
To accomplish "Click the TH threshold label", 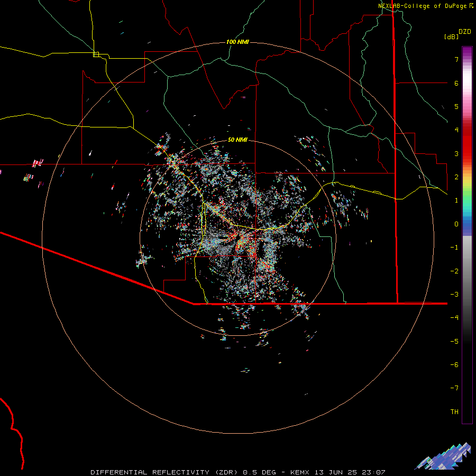I will [454, 412].
